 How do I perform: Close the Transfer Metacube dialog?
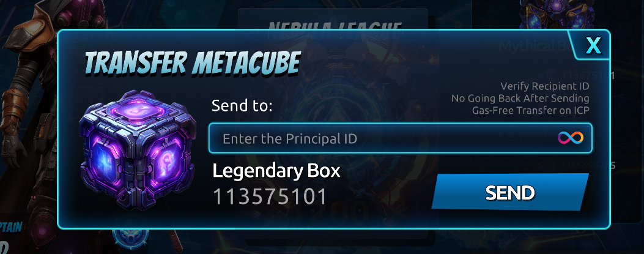[593, 46]
